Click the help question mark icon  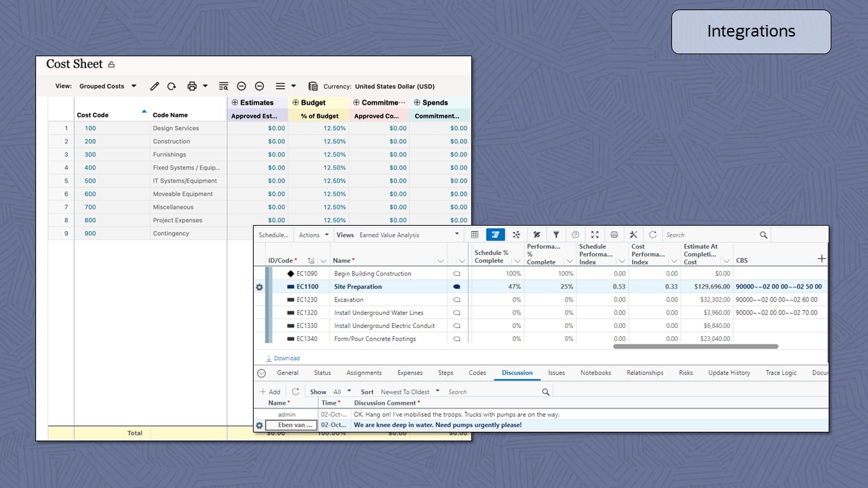(575, 235)
